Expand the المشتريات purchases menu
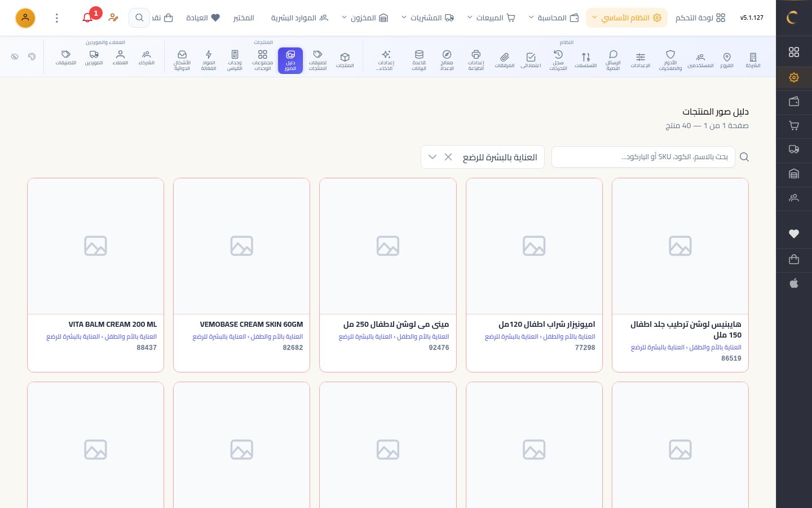Screen dimensions: 812x508 click(x=427, y=18)
